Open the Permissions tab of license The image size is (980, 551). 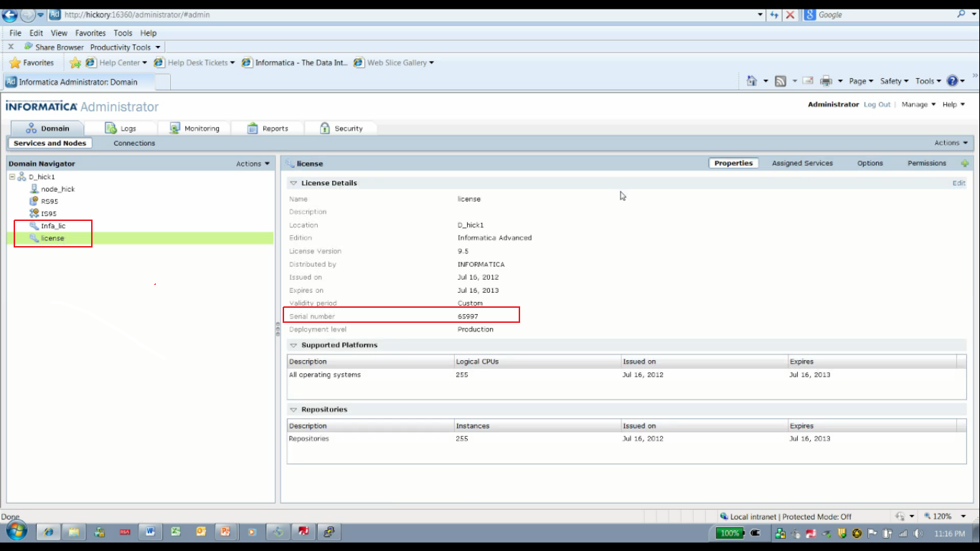pyautogui.click(x=927, y=164)
